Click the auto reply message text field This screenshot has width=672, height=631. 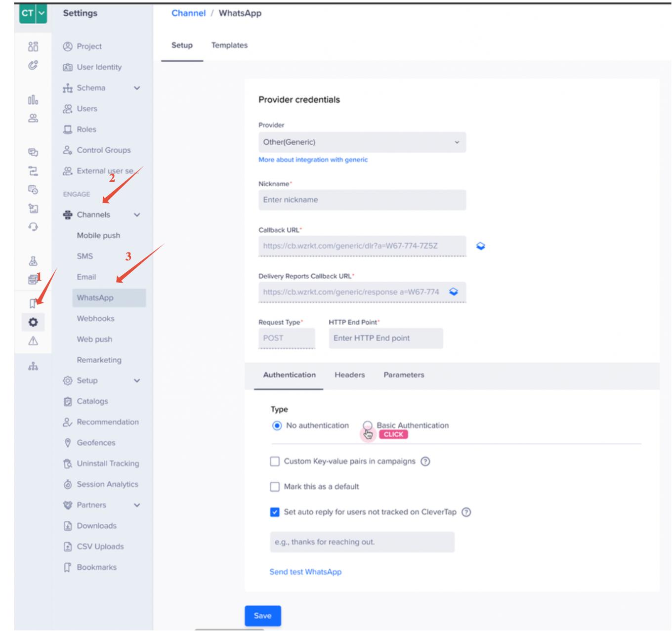tap(362, 542)
